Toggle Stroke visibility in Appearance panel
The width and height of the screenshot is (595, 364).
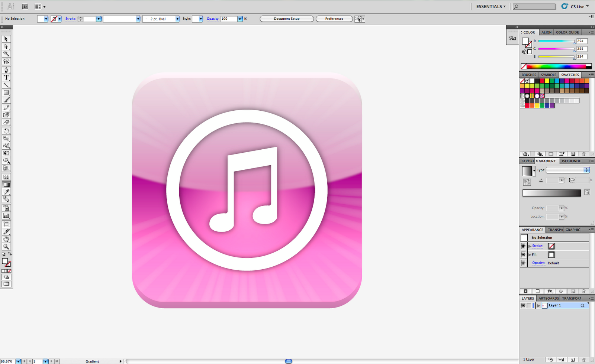[x=523, y=246]
